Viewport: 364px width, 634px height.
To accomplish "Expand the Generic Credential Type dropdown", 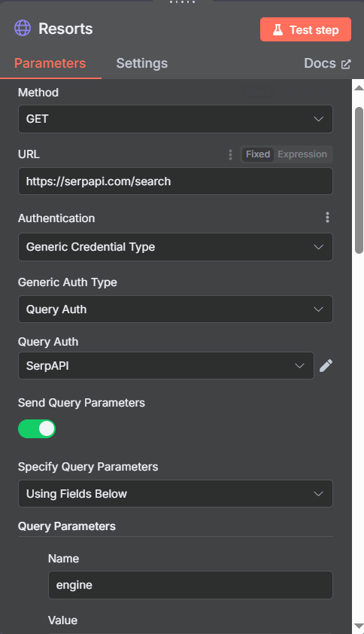I will (x=175, y=247).
